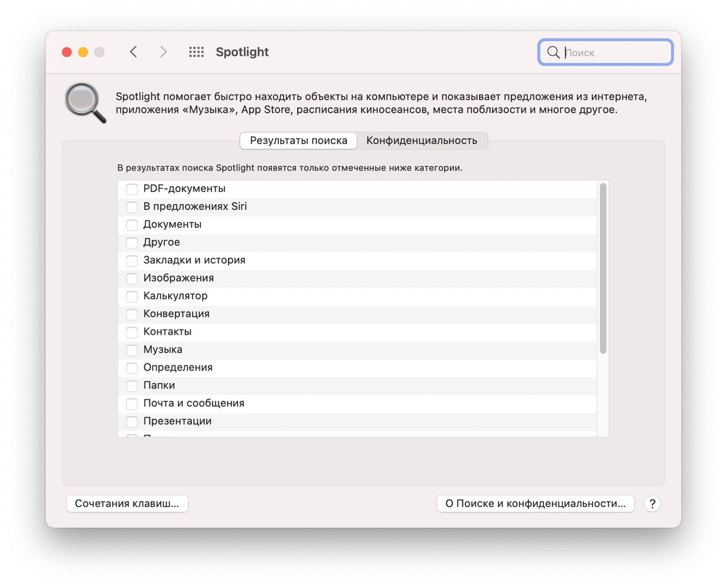Viewport: 727px width, 588px height.
Task: Toggle the В предложениях Siri checkbox
Action: click(132, 207)
